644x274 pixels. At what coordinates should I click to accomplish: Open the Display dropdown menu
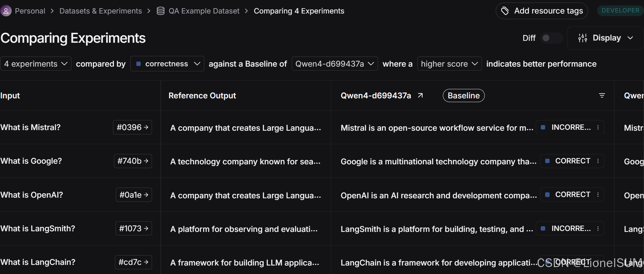pos(606,38)
